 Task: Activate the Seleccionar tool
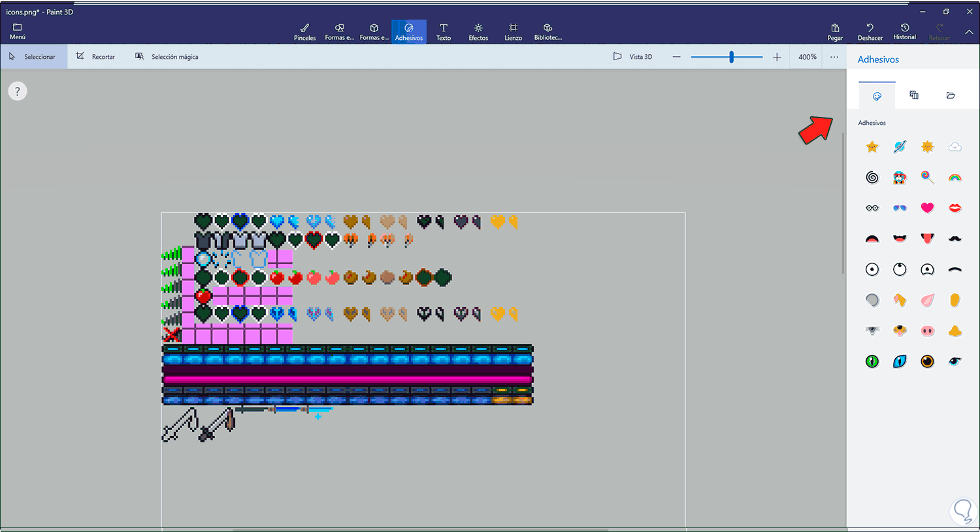pyautogui.click(x=33, y=57)
